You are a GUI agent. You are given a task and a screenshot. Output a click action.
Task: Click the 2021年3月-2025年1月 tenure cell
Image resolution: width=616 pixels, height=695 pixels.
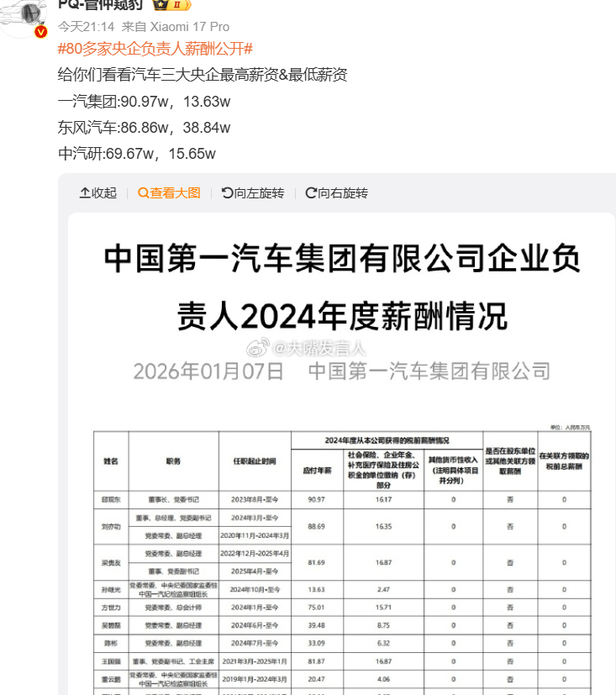(255, 661)
